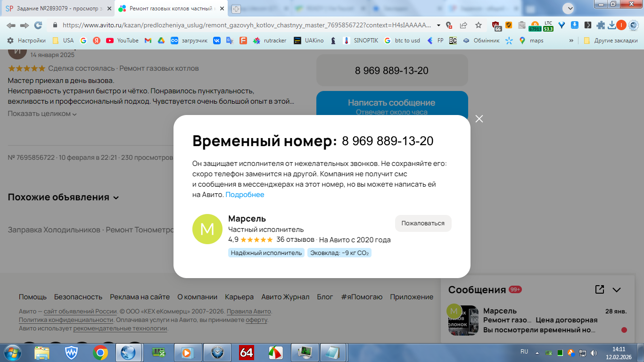Open the extensions puzzle-piece menu
644x362 pixels.
click(601, 25)
